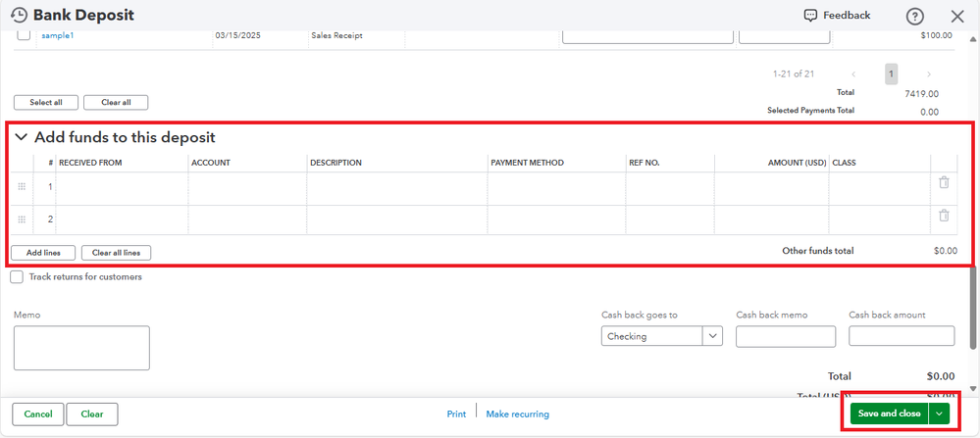Image resolution: width=980 pixels, height=438 pixels.
Task: Open the Help question mark icon
Action: pyautogui.click(x=914, y=17)
